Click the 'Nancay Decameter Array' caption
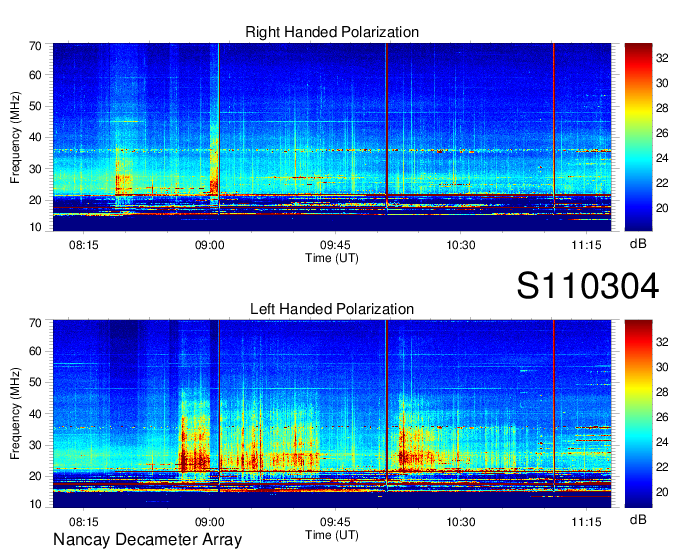680x552 pixels. [x=147, y=540]
